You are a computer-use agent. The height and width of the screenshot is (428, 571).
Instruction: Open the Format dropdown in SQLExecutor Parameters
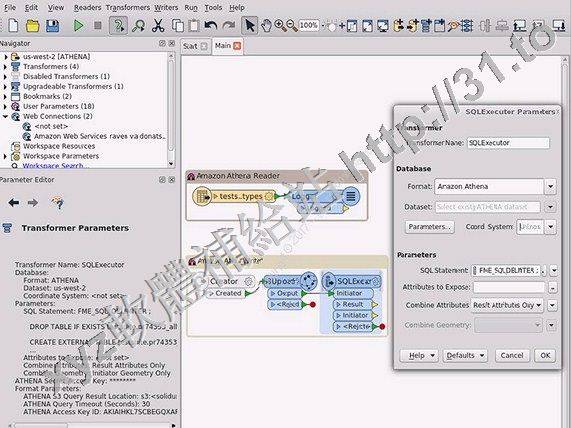click(550, 186)
